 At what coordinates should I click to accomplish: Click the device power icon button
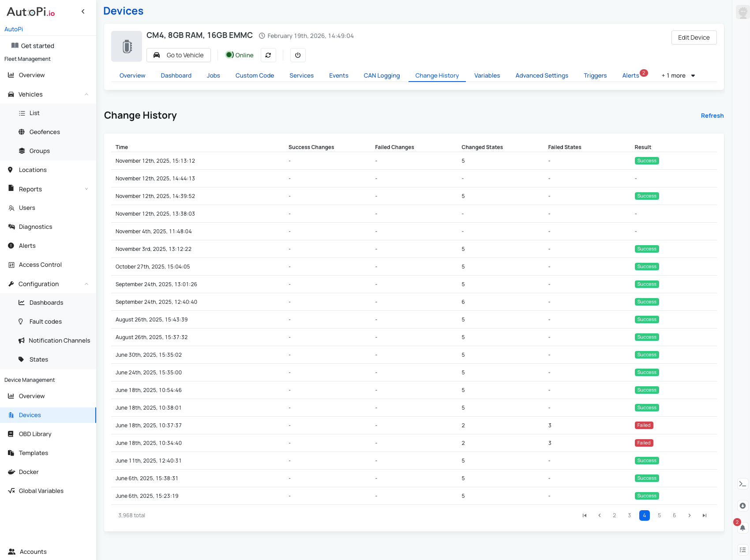[x=298, y=55]
